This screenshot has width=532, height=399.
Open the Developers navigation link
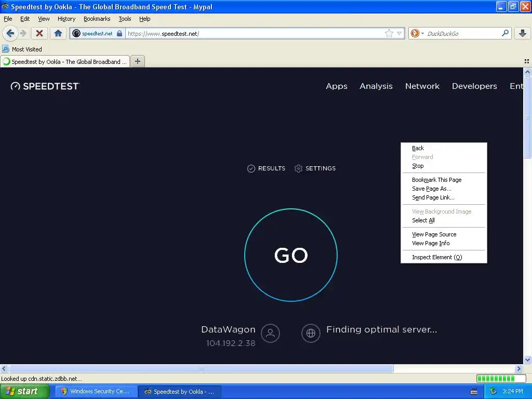click(474, 86)
